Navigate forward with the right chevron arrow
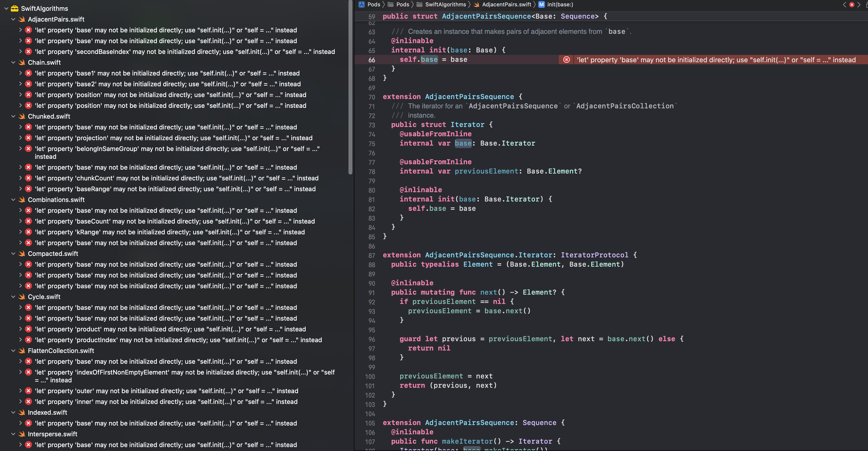 point(859,4)
